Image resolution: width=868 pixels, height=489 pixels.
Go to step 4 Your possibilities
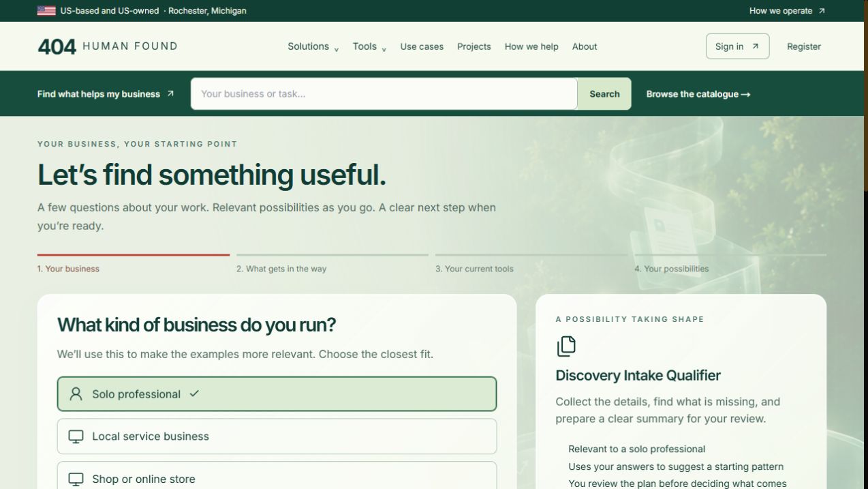click(x=730, y=264)
